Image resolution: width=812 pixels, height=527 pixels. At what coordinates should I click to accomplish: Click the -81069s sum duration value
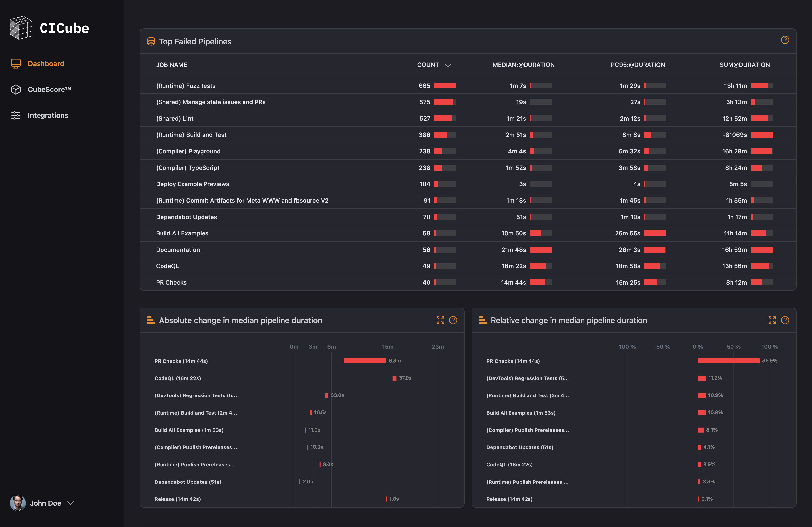(734, 135)
